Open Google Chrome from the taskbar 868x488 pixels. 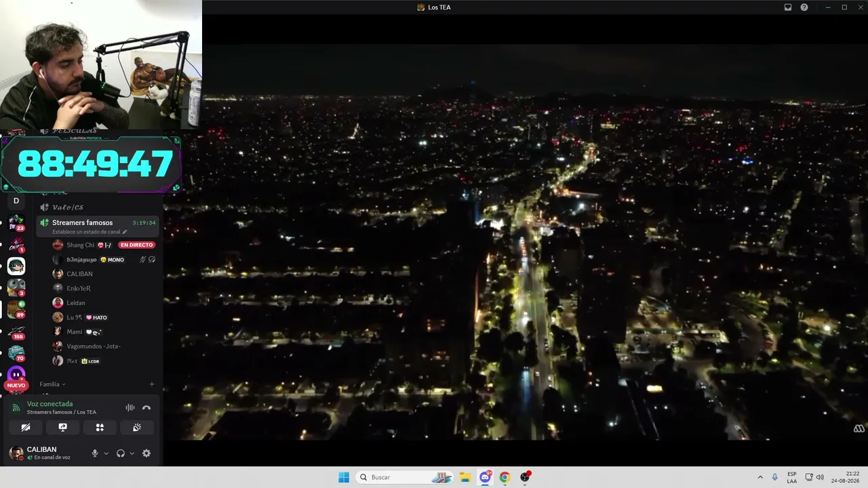[505, 477]
